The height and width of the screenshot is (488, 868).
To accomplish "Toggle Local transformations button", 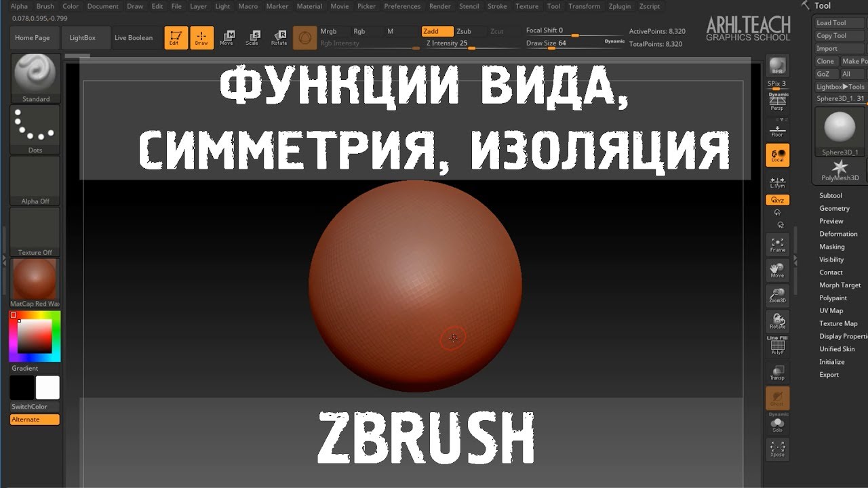I will [x=777, y=155].
